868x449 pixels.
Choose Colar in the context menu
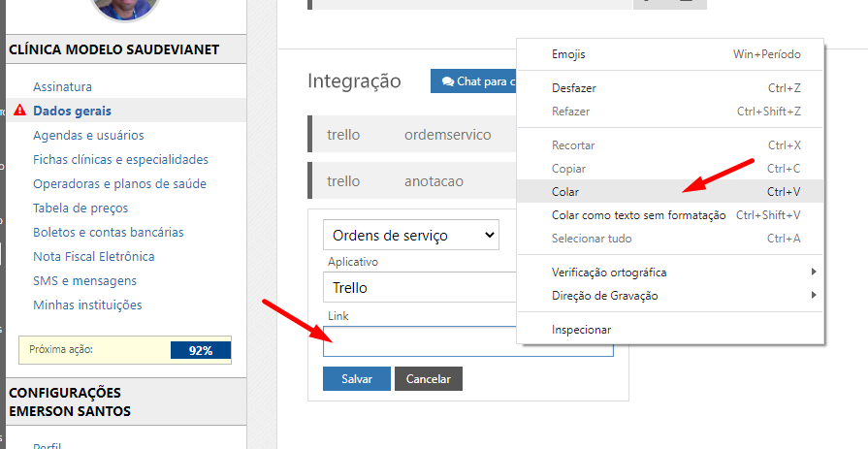670,192
